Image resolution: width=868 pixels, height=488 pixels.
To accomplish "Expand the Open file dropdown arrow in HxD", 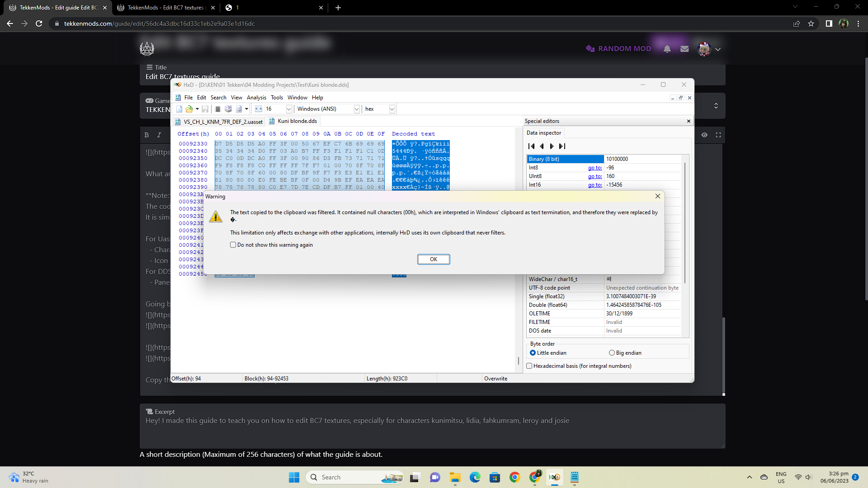I will pos(197,109).
